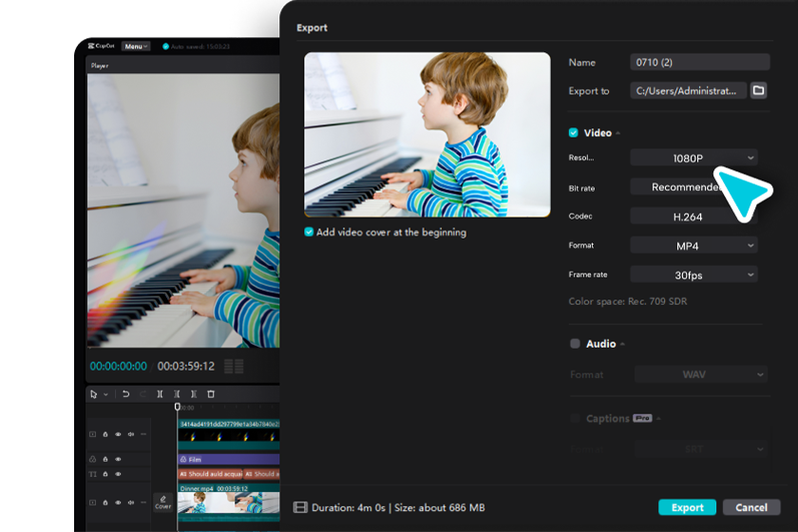The width and height of the screenshot is (798, 532).
Task: Click the timeline playhead marker
Action: click(x=177, y=407)
